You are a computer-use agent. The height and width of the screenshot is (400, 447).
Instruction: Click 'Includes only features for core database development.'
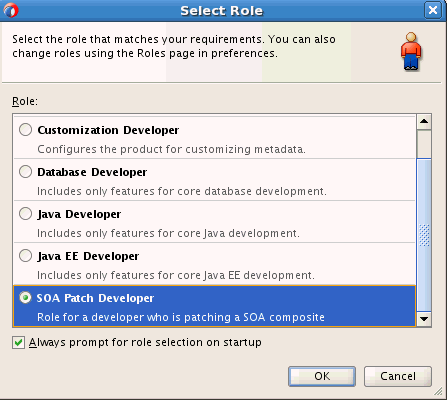(182, 191)
